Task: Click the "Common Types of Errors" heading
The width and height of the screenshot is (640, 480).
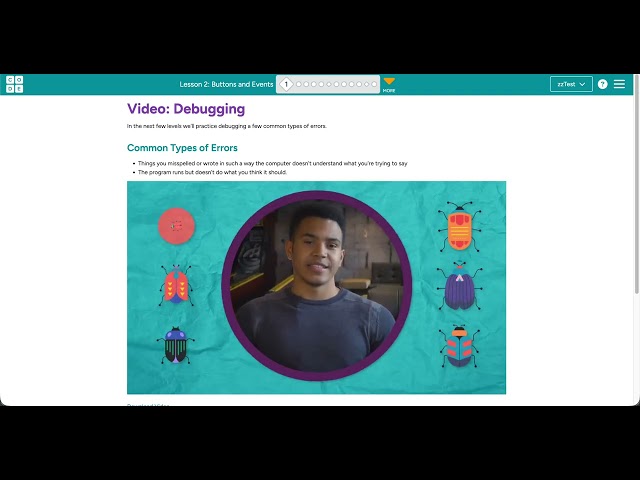Action: (182, 147)
